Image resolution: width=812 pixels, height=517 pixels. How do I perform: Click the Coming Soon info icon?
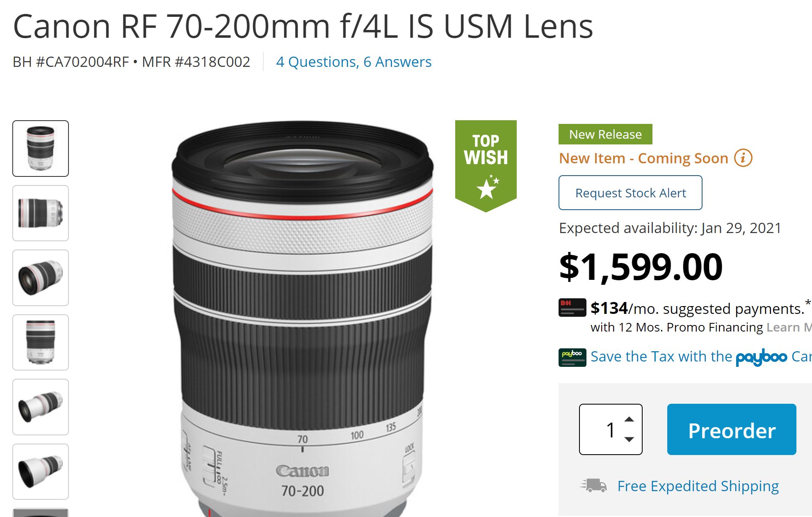tap(743, 158)
